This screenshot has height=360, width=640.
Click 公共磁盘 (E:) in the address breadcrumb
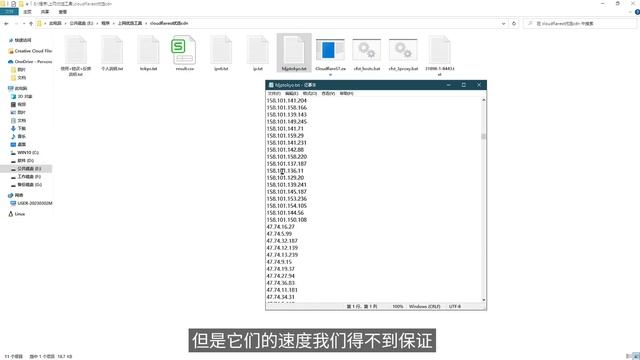coord(81,24)
